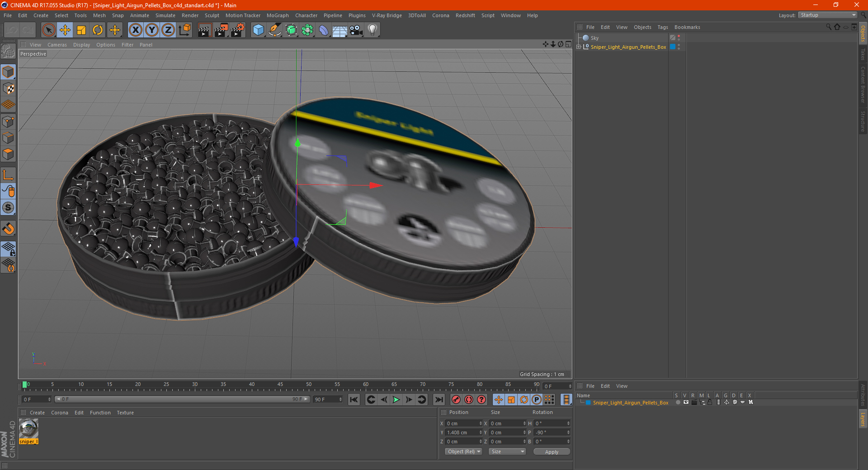Toggle position keyframe recording icon
This screenshot has width=868, height=470.
(x=498, y=399)
